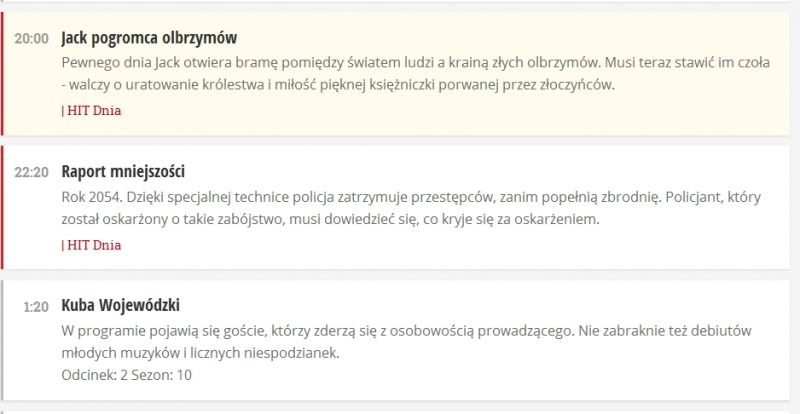Select the highlighted yellow 20:00 program card
Screen dimensions: 800x414
[396, 74]
